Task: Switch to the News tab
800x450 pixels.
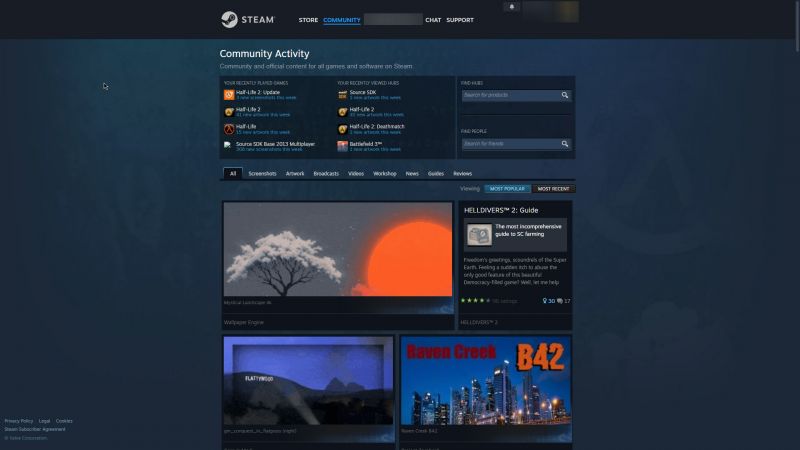Action: (412, 173)
